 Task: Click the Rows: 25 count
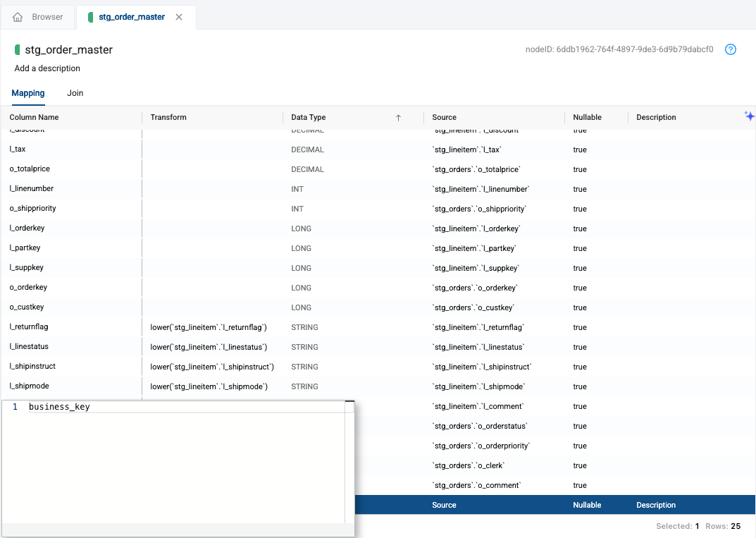tap(723, 527)
